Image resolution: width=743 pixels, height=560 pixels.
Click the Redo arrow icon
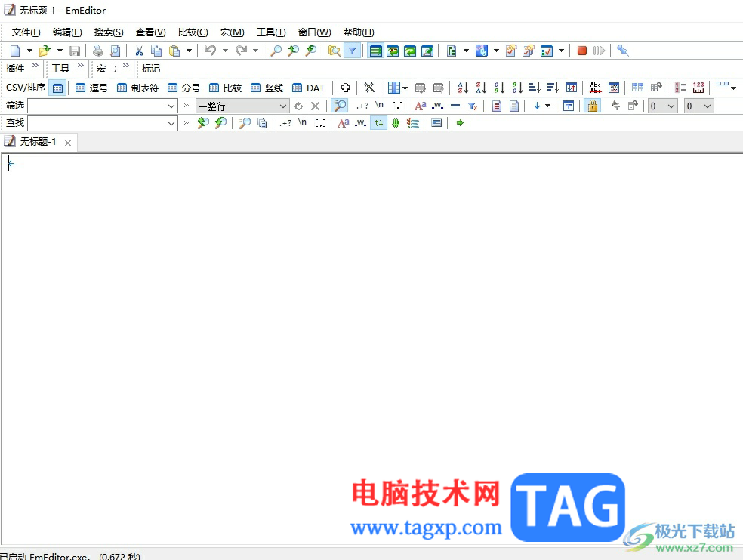click(241, 51)
